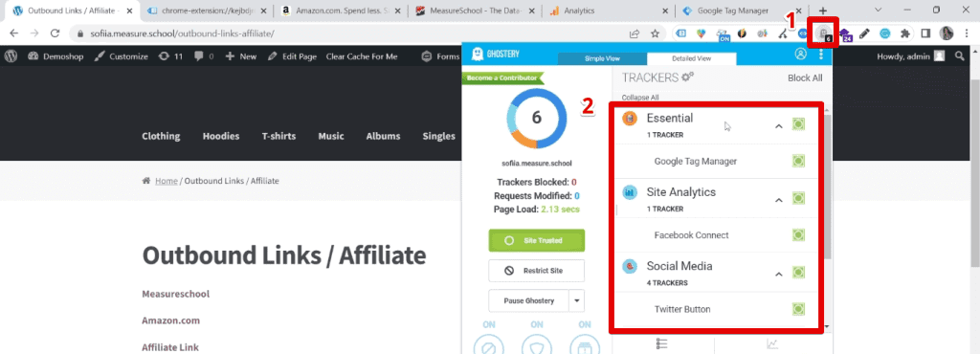
Task: Open a new browser tab with plus
Action: 823,11
